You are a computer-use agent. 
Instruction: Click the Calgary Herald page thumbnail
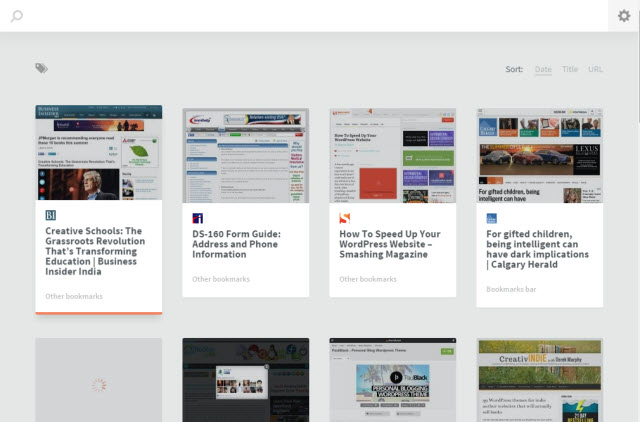pos(540,155)
